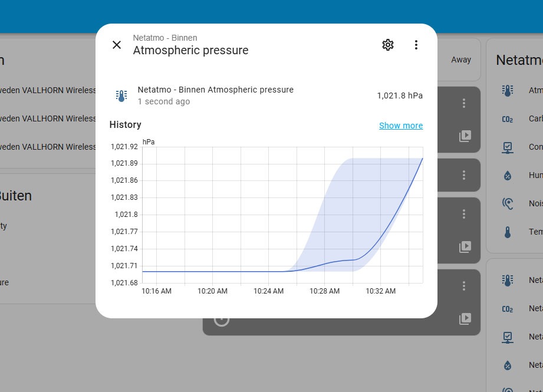Click y-axis label 1,021.86

pyautogui.click(x=124, y=180)
